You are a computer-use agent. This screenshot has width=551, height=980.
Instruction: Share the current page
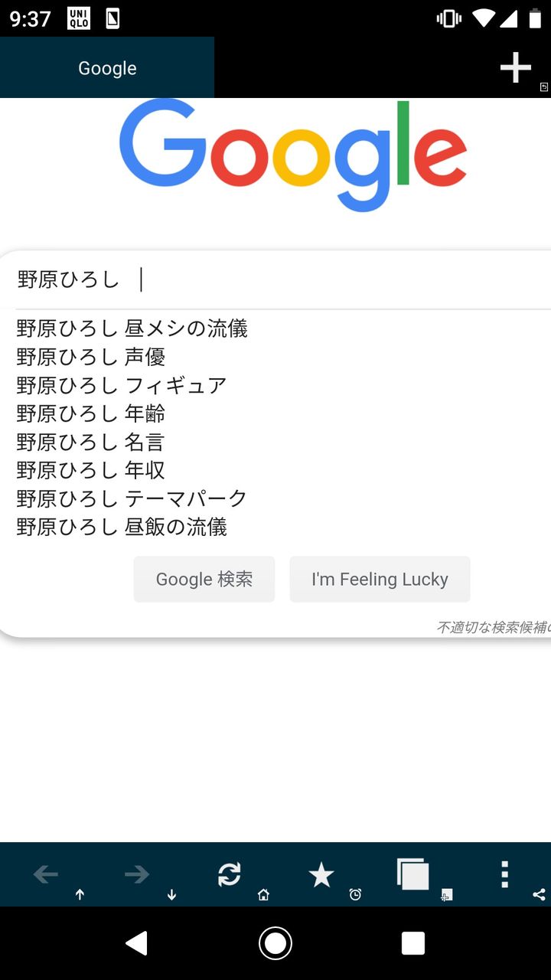540,893
